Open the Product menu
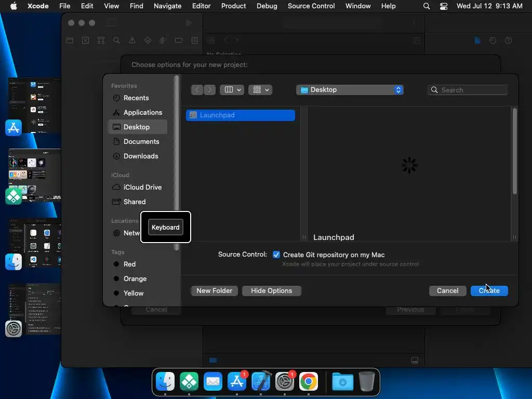532x399 pixels. 233,6
